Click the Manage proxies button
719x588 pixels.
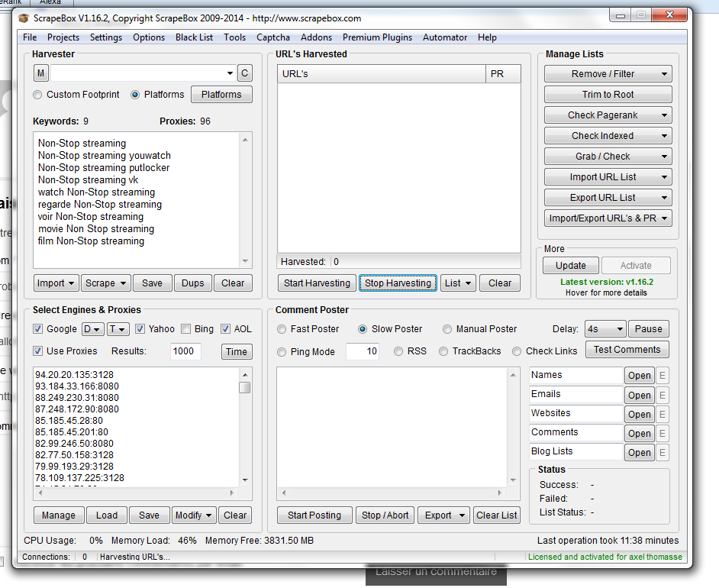[59, 515]
